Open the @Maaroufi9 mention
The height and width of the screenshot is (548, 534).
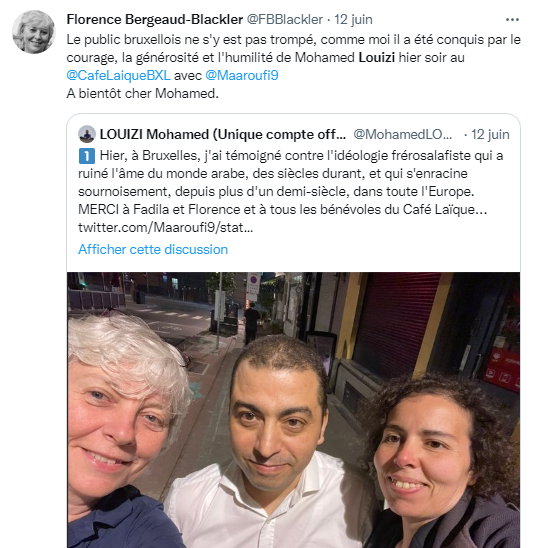242,75
